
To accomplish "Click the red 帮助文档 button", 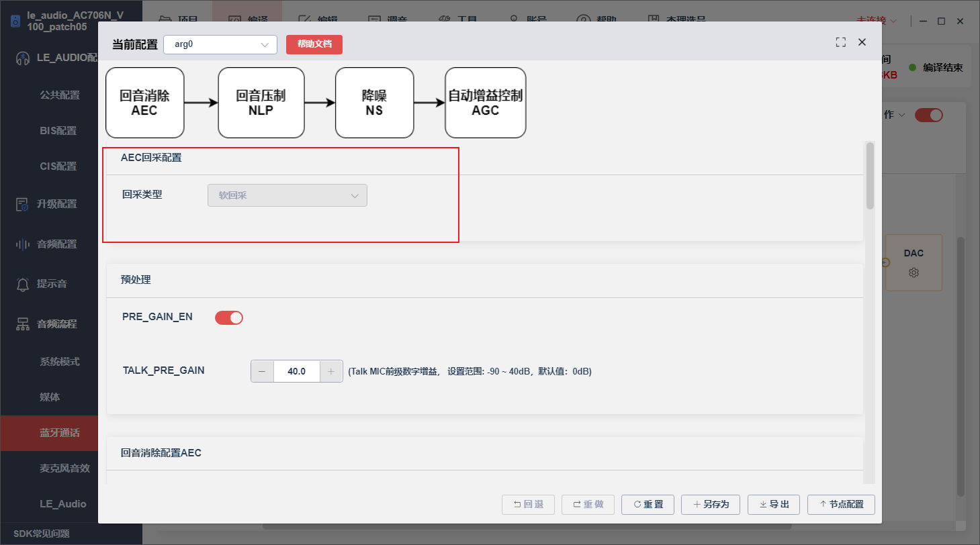I will 314,44.
